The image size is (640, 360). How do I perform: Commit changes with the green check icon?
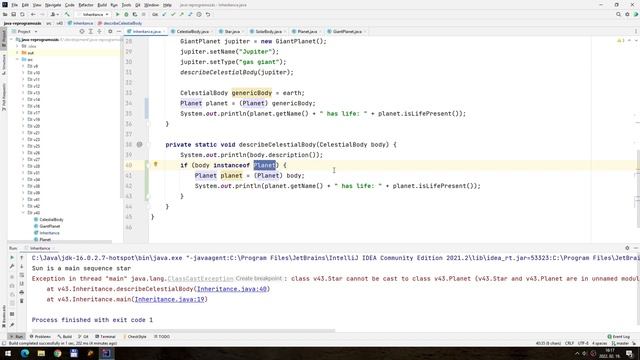(x=173, y=14)
